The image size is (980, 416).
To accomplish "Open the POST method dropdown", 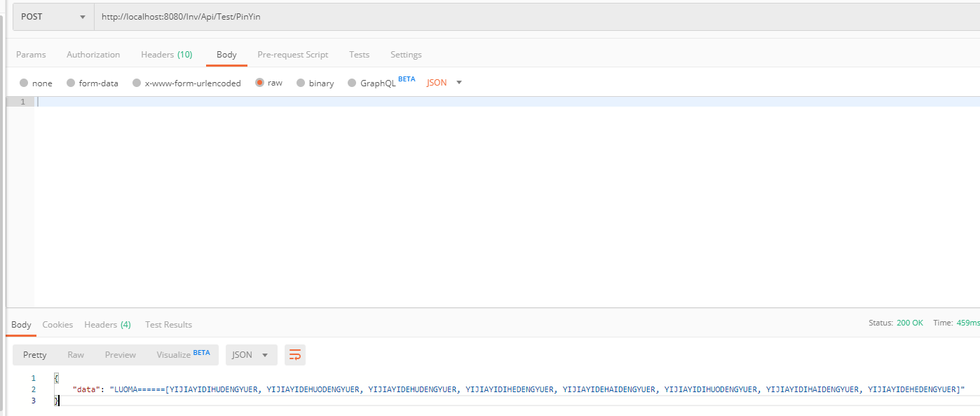I will tap(53, 17).
